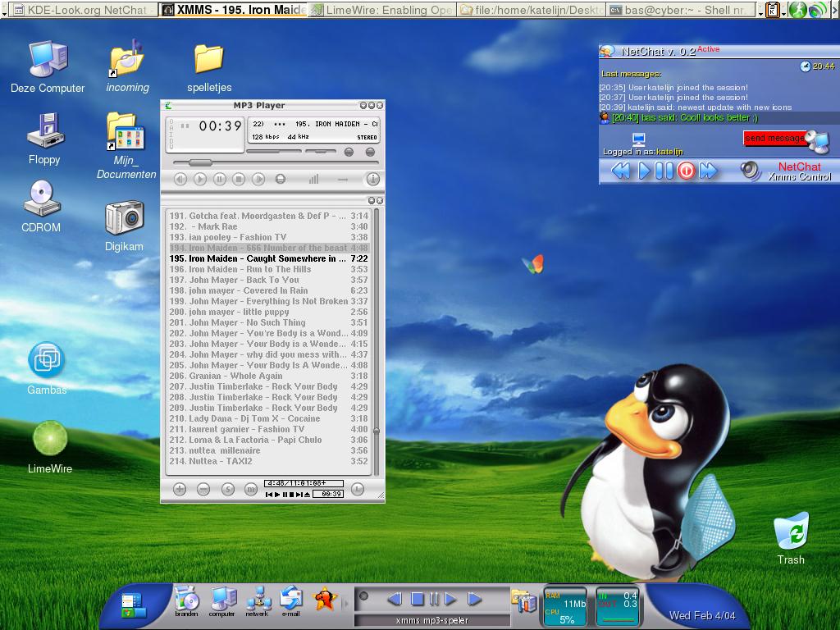Click NetChat red stop button
The height and width of the screenshot is (630, 840).
coord(687,171)
